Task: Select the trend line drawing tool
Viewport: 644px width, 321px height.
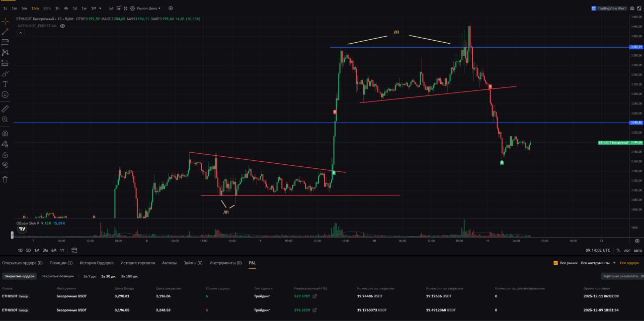Action: click(x=5, y=31)
